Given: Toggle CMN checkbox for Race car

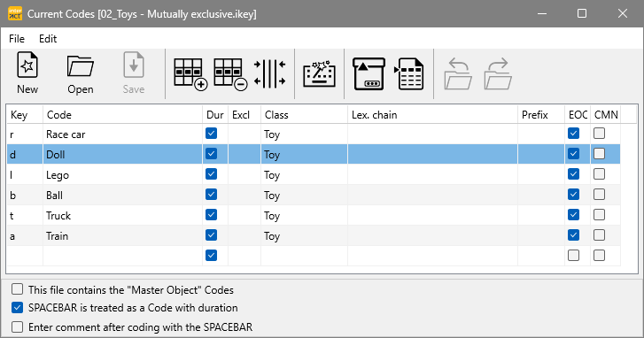Looking at the screenshot, I should click(x=599, y=134).
